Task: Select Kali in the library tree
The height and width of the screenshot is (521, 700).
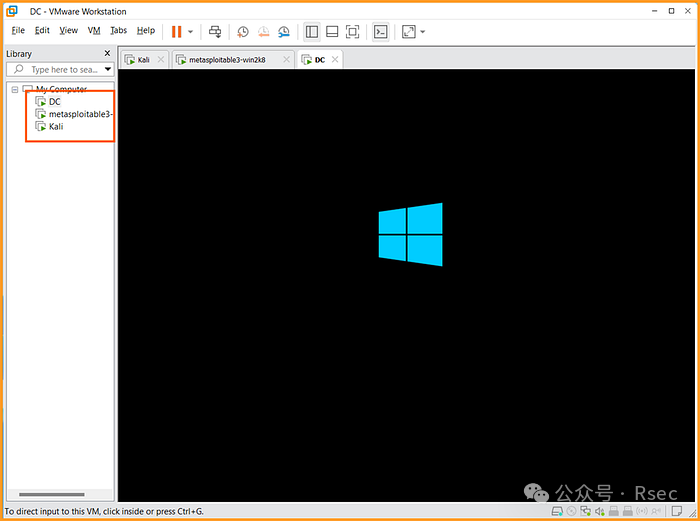Action: 56,127
